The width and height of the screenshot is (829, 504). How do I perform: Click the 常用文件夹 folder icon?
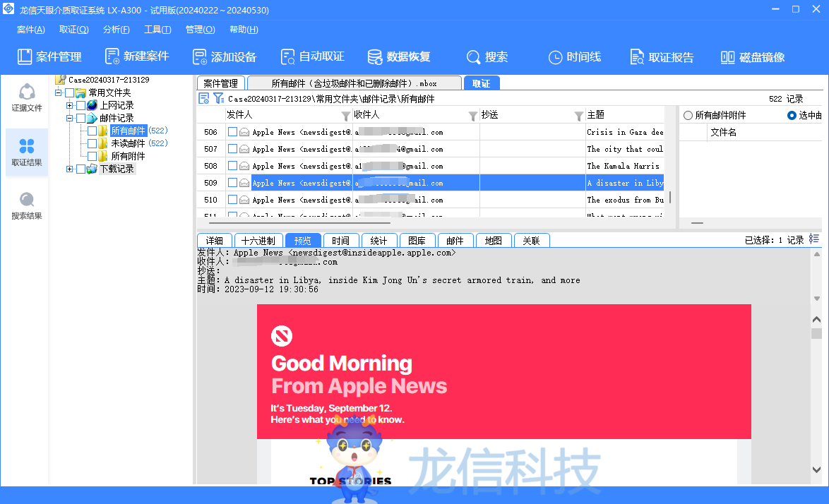pos(80,93)
